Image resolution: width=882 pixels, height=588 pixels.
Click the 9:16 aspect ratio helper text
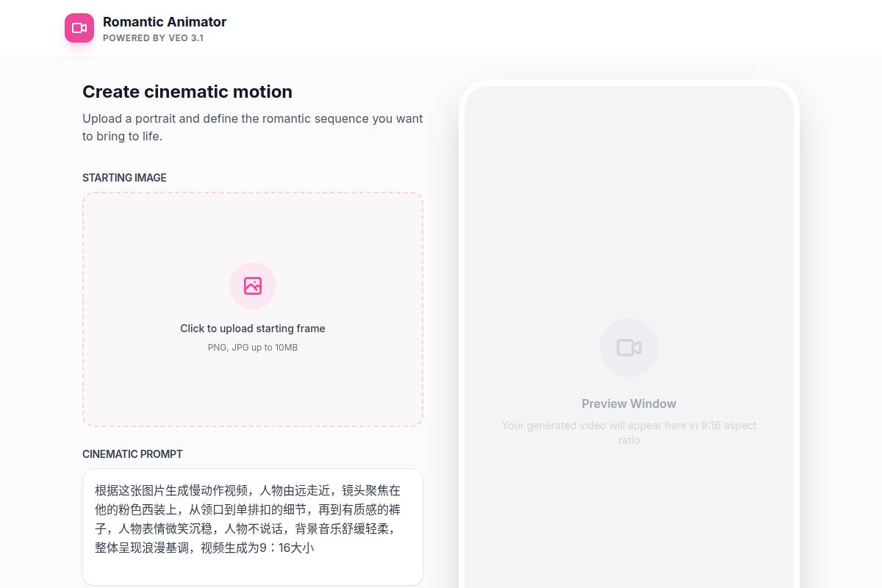pos(628,433)
